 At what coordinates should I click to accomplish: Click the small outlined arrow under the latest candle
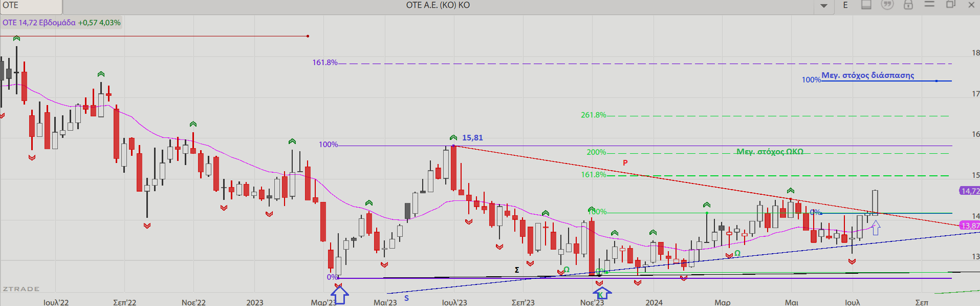click(876, 228)
